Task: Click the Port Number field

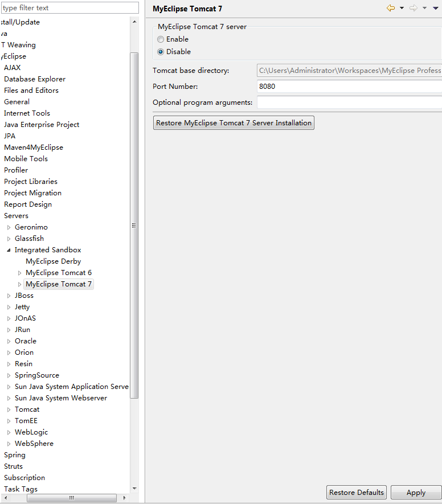Action: click(349, 86)
